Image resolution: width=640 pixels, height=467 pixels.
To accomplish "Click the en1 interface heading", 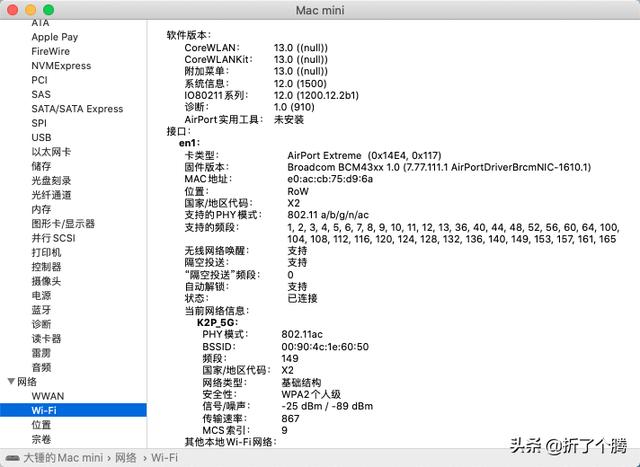I will pos(189,143).
